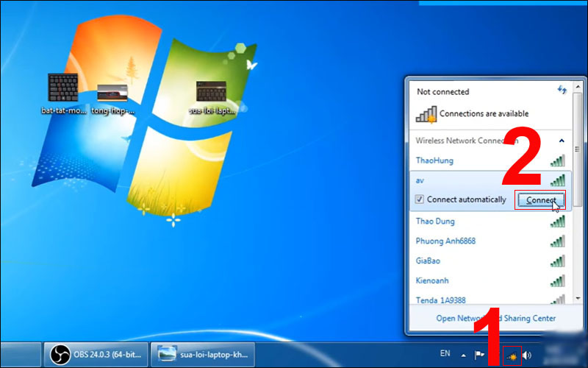This screenshot has height=368, width=588.
Task: Click scrollbar up arrow in network list
Action: coord(578,87)
